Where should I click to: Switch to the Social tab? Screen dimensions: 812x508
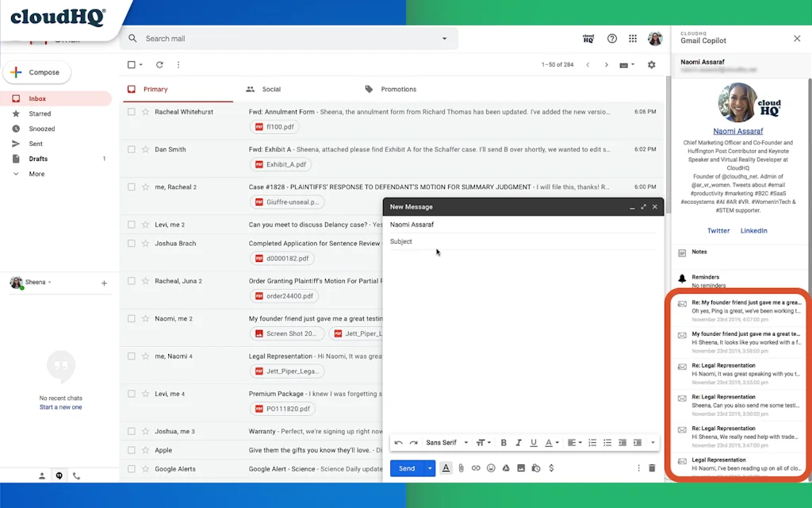(273, 89)
